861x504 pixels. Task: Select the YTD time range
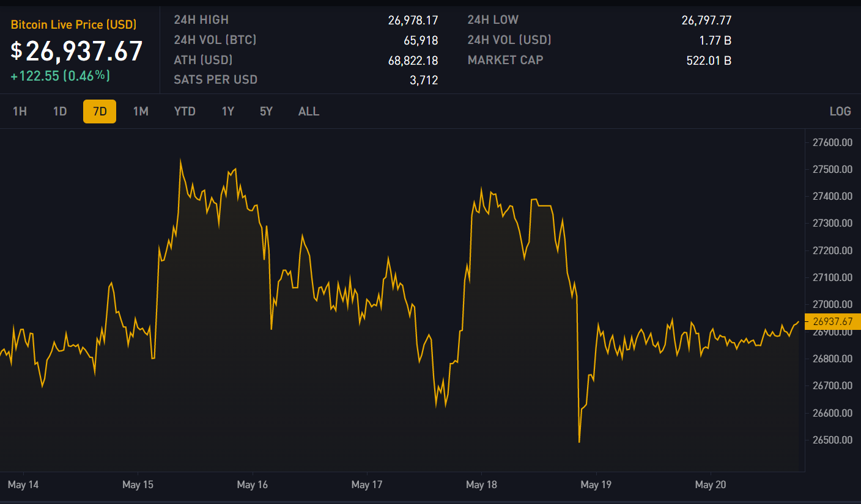point(185,111)
